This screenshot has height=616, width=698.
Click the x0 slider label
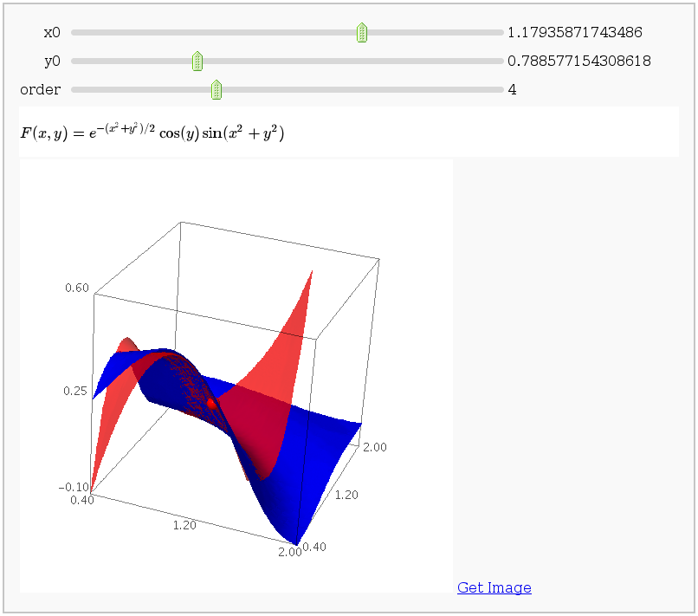pos(52,33)
